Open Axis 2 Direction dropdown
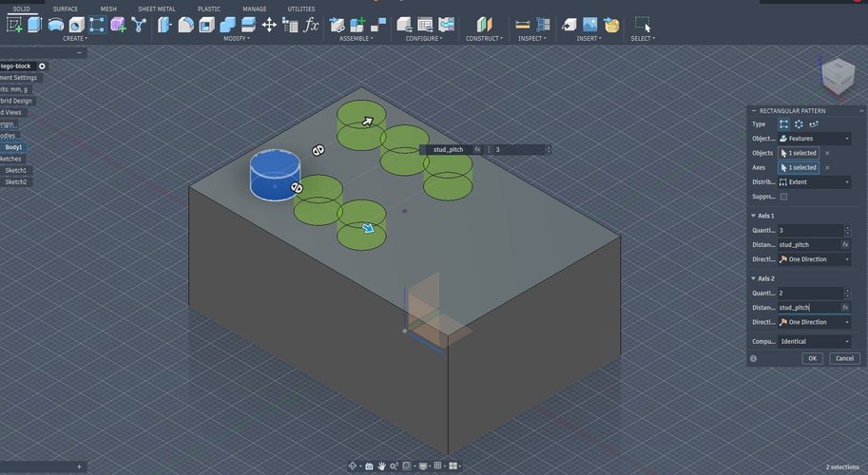This screenshot has width=868, height=475. pos(815,322)
